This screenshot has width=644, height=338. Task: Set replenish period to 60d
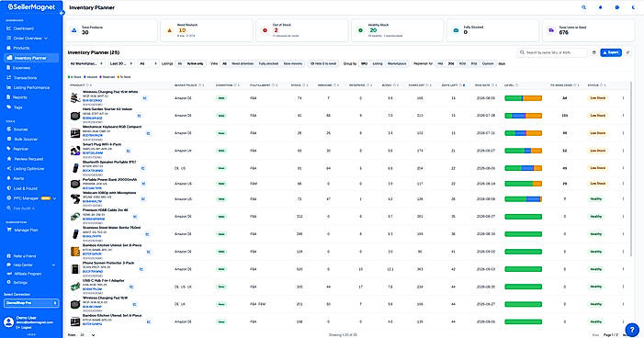click(x=462, y=63)
